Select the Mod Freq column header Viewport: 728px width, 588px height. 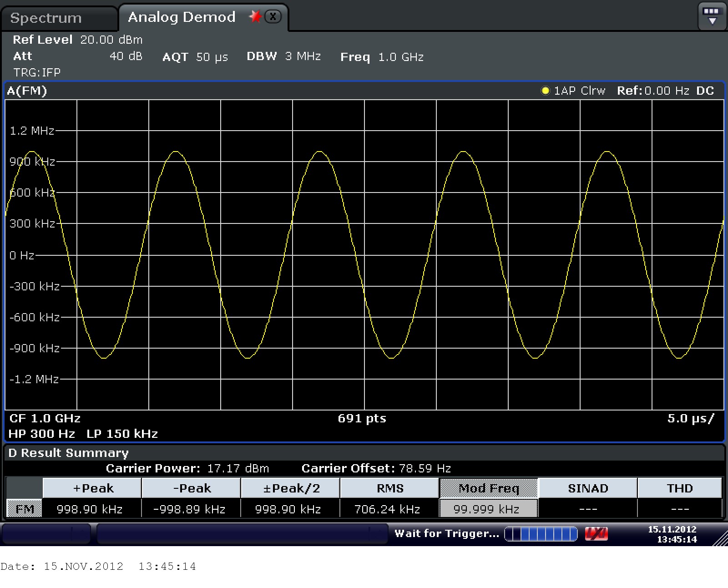[x=489, y=488]
